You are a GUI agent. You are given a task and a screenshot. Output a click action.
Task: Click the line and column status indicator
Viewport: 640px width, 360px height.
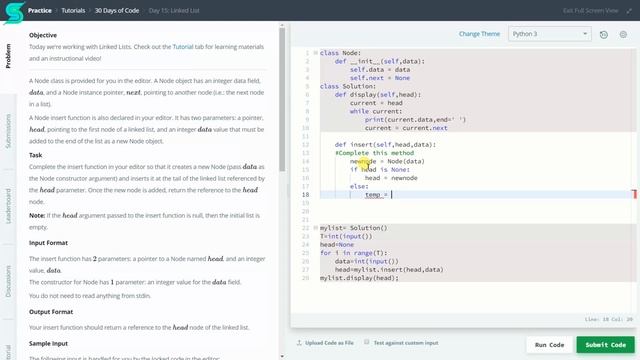[609, 319]
